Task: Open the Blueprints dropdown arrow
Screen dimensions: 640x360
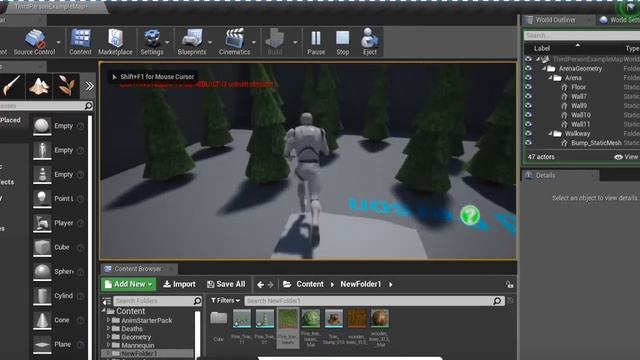Action: pyautogui.click(x=210, y=42)
